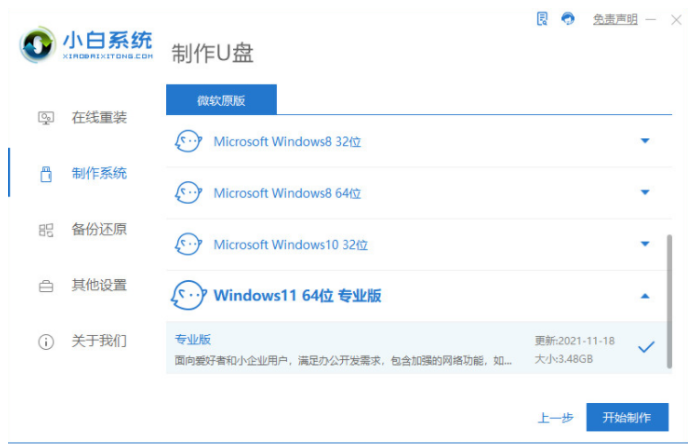700x447 pixels.
Task: Click the 在线重装 sidebar icon
Action: [46, 118]
